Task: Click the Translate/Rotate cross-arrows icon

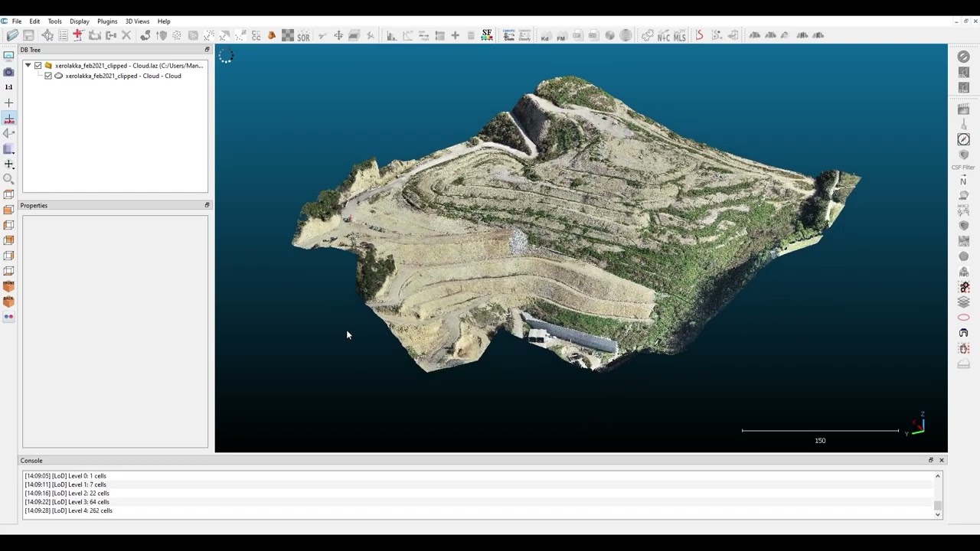Action: [338, 35]
